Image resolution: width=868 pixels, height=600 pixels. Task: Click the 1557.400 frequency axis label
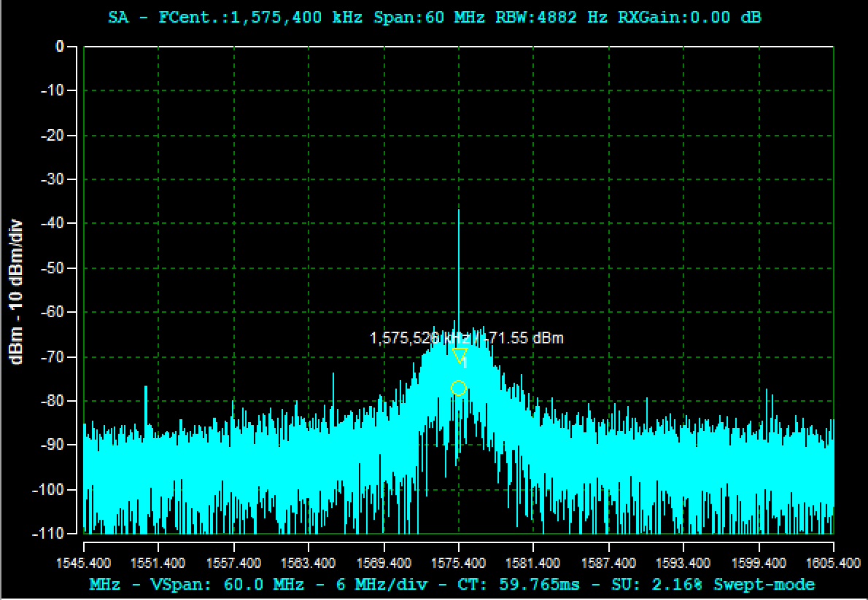[x=233, y=564]
